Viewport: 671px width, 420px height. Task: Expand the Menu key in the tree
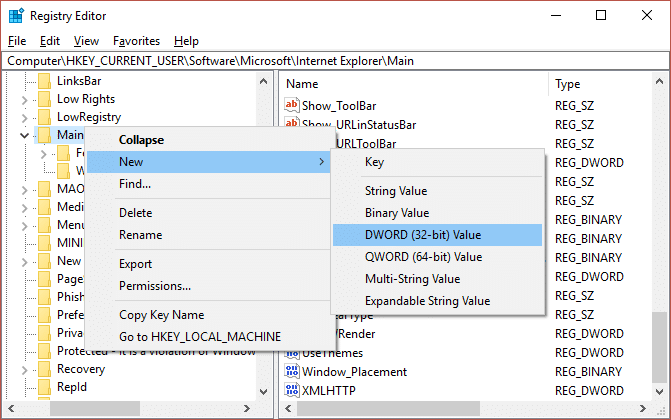pyautogui.click(x=24, y=226)
